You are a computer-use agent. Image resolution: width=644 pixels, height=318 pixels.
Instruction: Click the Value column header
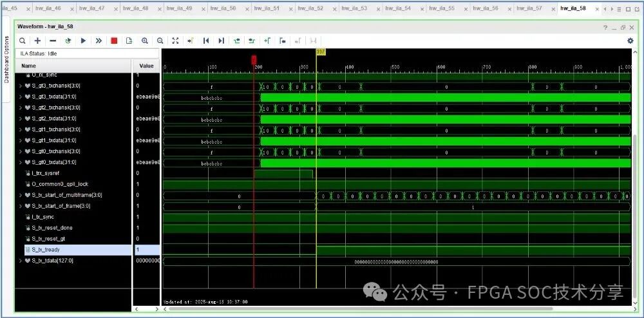click(146, 66)
